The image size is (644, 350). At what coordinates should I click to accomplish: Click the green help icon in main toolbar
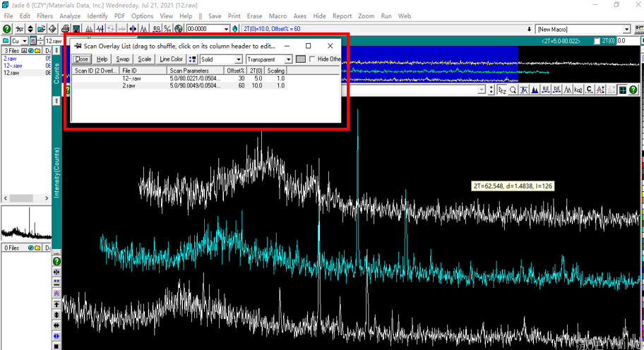(6, 29)
